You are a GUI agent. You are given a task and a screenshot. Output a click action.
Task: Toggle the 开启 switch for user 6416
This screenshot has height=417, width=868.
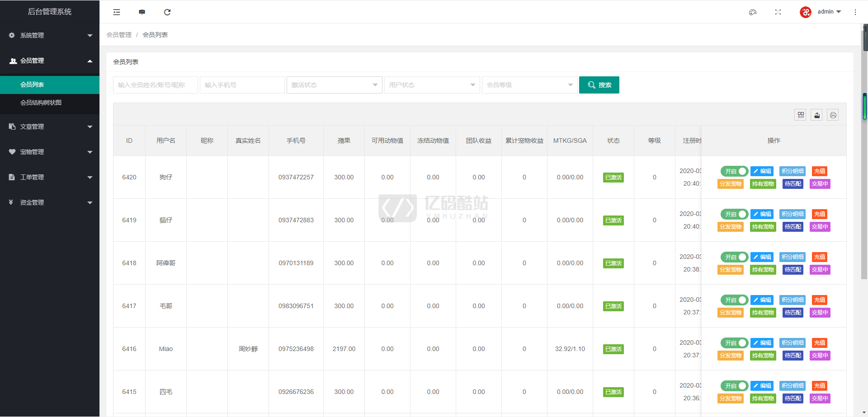(734, 343)
